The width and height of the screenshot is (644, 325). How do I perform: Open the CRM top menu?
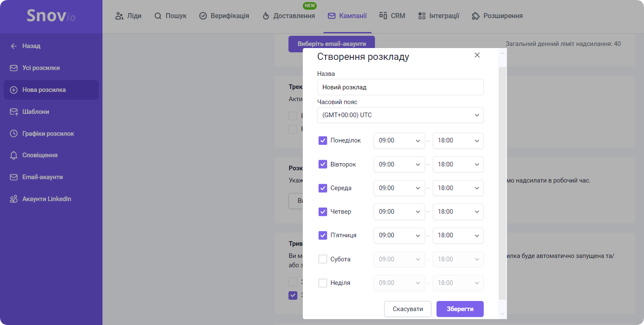click(x=392, y=16)
